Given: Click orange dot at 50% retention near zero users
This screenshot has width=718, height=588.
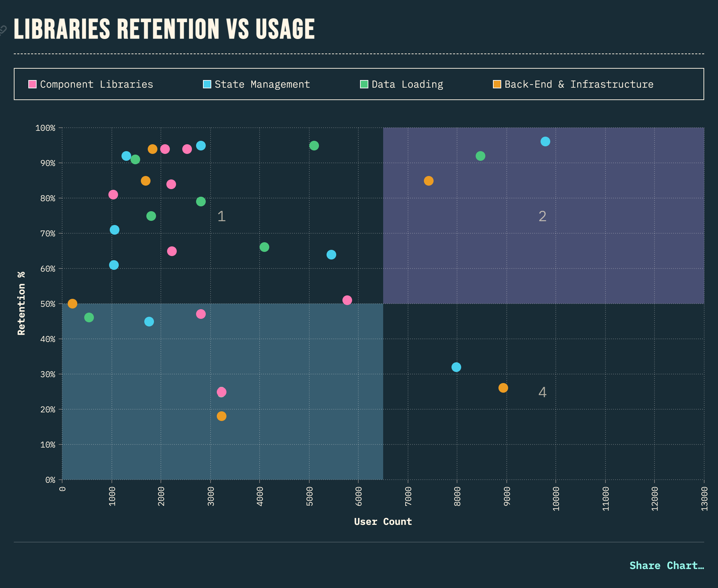Looking at the screenshot, I should click(72, 304).
